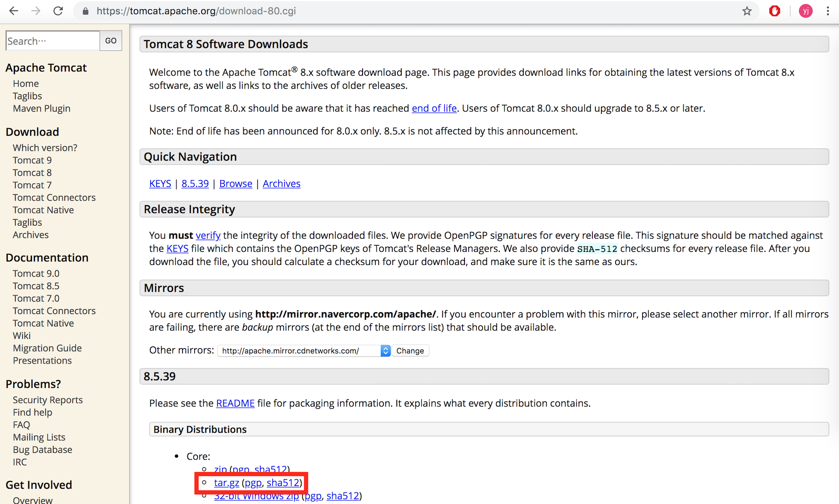Open the yj profile avatar
The image size is (839, 504).
(x=806, y=11)
